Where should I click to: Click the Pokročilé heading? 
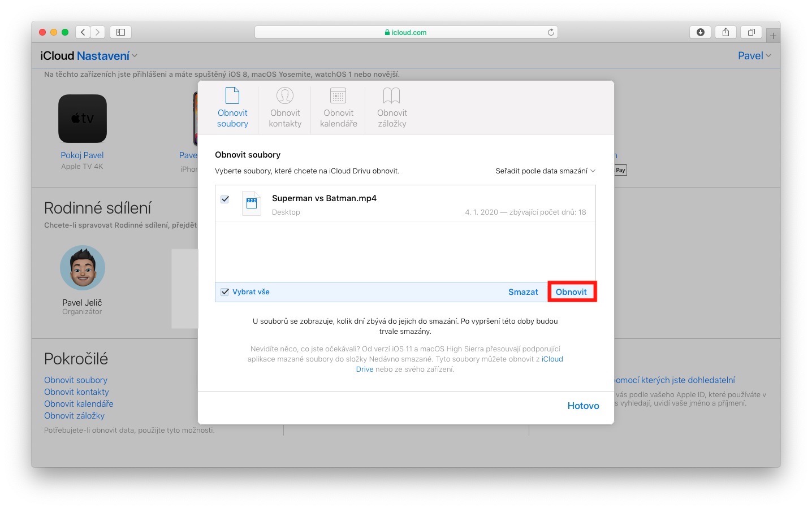click(x=76, y=359)
